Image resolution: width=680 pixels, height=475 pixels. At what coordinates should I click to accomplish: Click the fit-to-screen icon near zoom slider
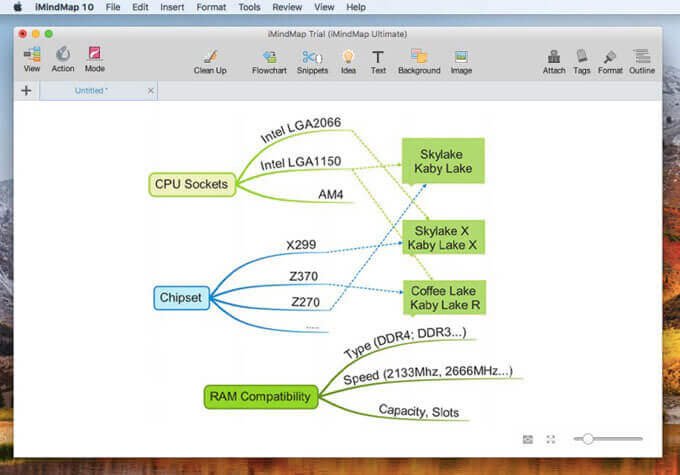528,439
